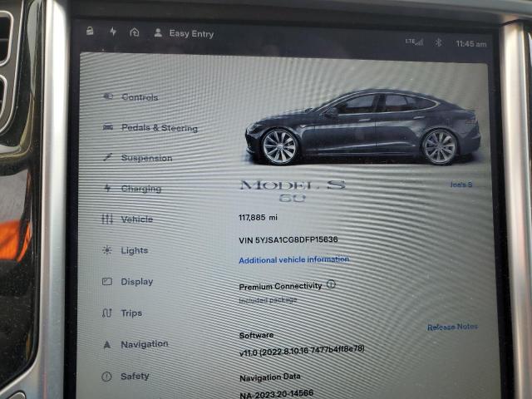Open Pedals & Steering settings
This screenshot has height=399, width=532.
160,128
